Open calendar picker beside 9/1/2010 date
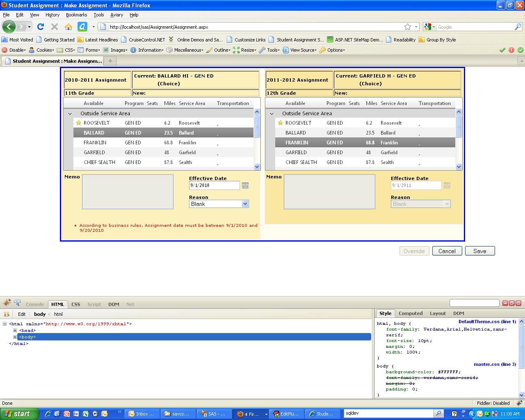This screenshot has width=525, height=420. [245, 186]
